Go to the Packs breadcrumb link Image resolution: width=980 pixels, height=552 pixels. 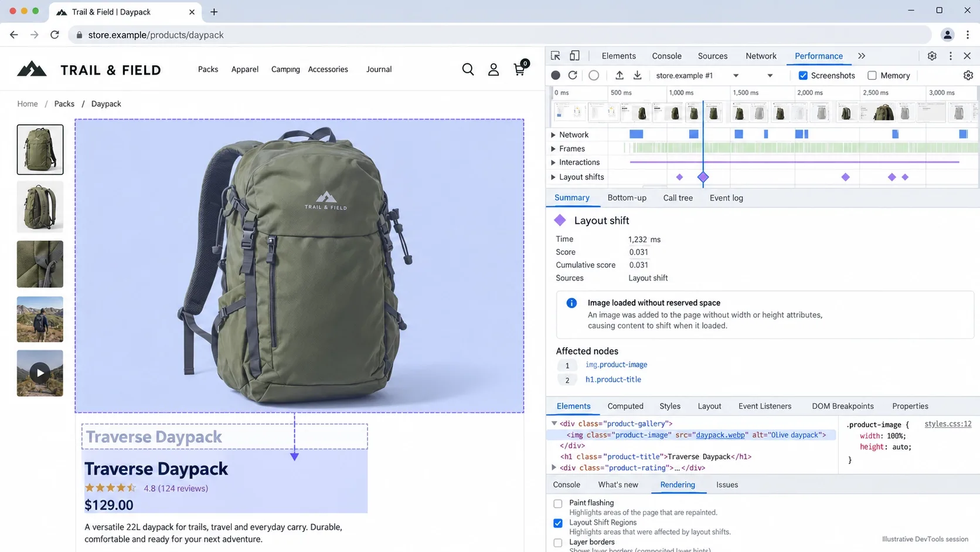pyautogui.click(x=64, y=104)
